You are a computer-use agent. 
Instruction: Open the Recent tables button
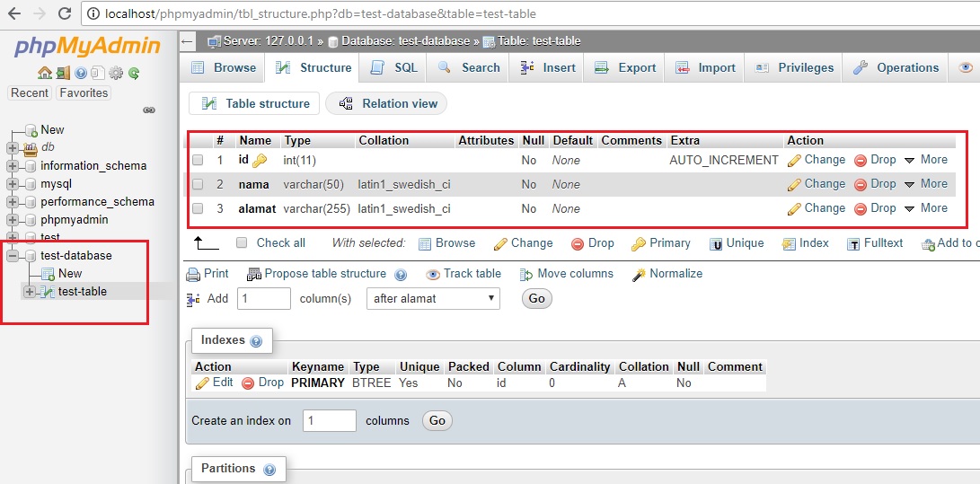30,93
